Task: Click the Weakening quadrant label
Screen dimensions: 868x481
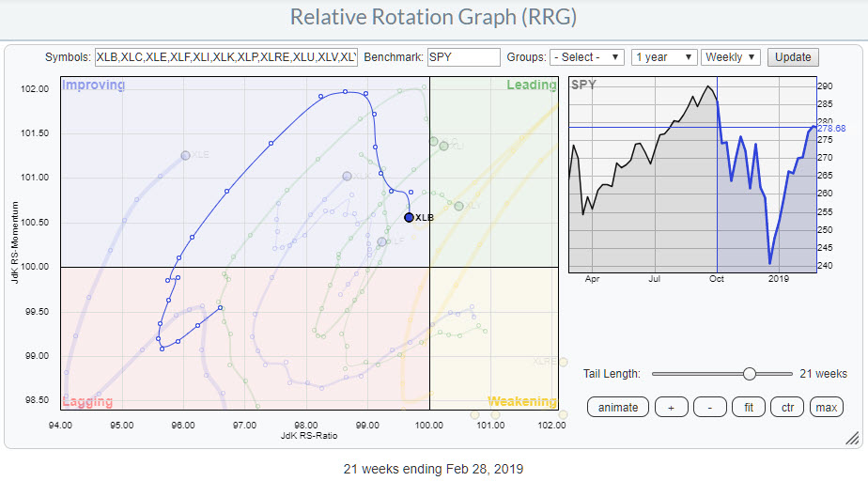Action: [522, 401]
